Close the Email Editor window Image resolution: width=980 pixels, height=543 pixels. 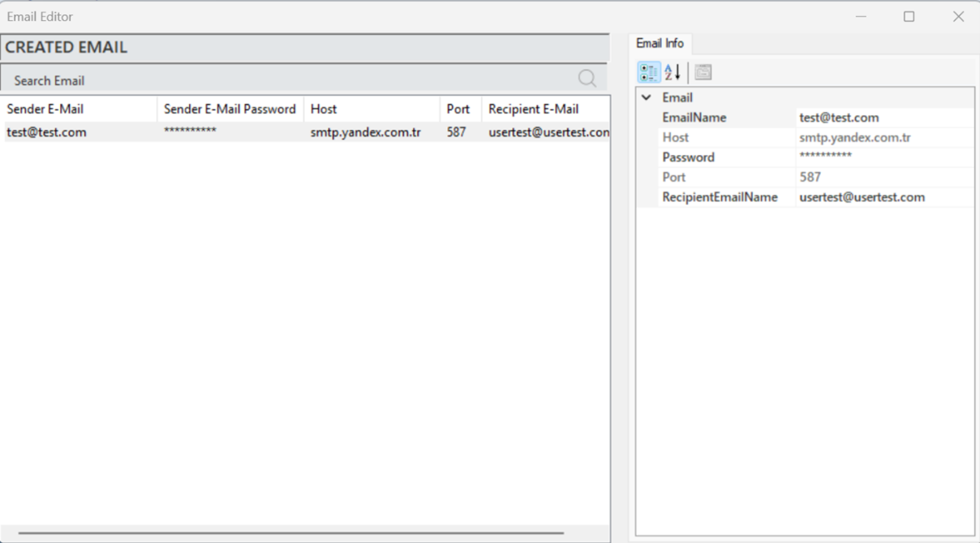pyautogui.click(x=958, y=16)
